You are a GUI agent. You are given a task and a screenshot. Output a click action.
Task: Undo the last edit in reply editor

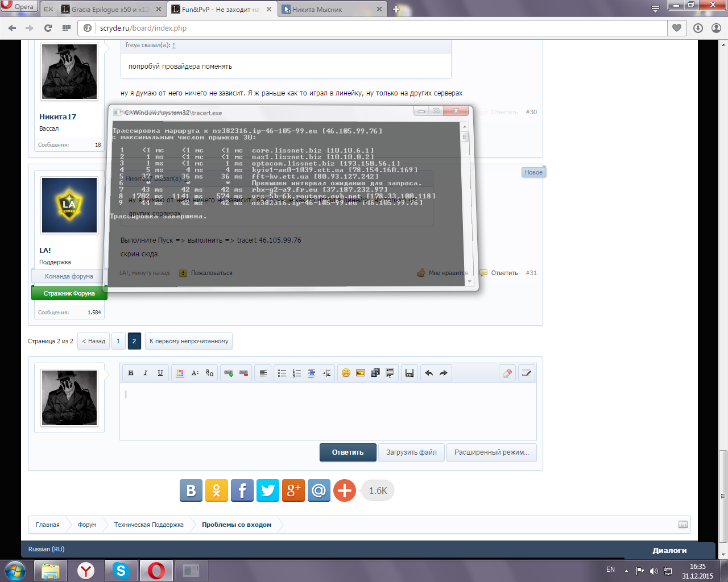(429, 373)
